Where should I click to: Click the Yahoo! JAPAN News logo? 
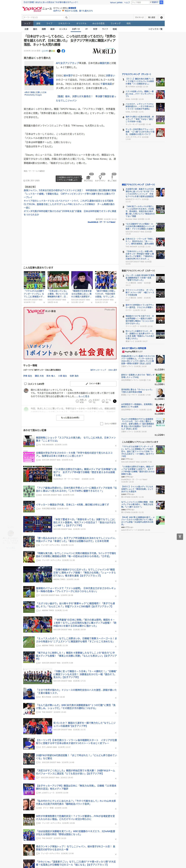[x=37, y=9]
